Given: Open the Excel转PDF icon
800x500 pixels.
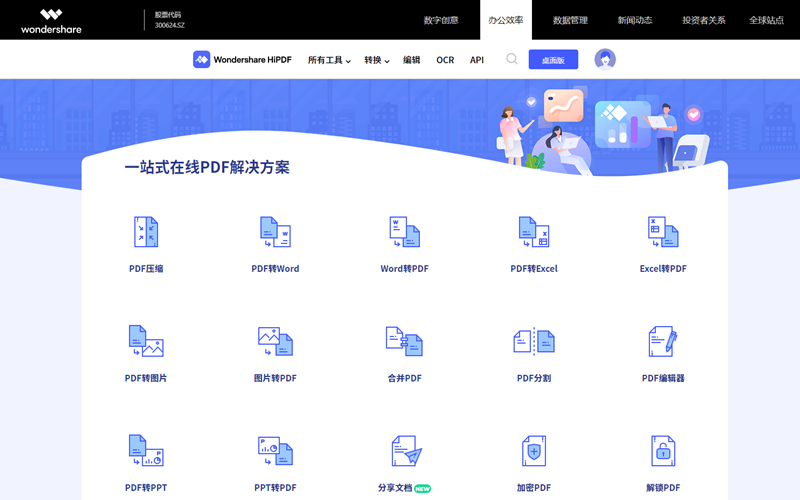Looking at the screenshot, I should tap(663, 232).
